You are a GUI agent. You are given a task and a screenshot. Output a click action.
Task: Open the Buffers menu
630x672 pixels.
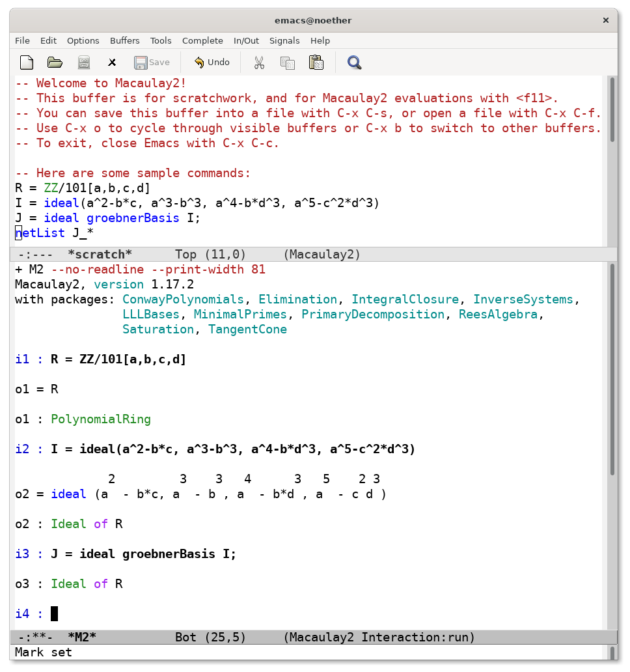pyautogui.click(x=124, y=41)
